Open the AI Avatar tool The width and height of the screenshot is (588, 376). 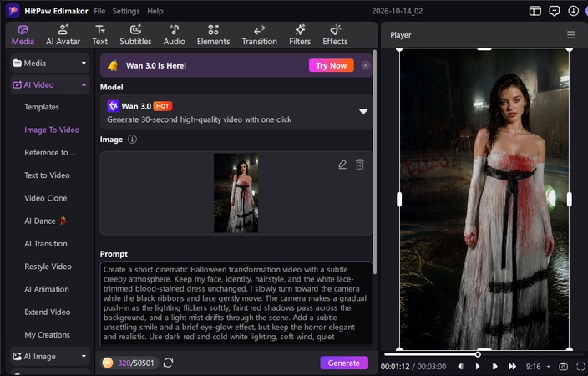tap(63, 35)
